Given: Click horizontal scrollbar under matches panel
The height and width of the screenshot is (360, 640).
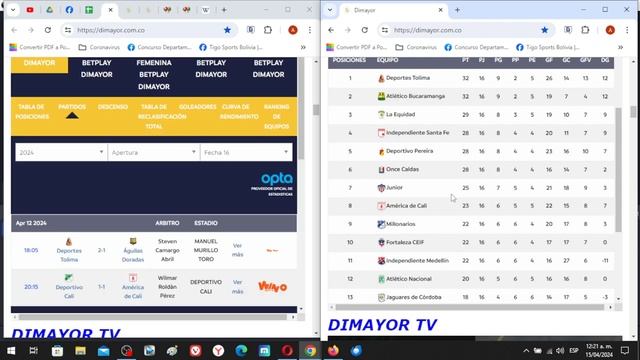Looking at the screenshot, I should tap(153, 317).
